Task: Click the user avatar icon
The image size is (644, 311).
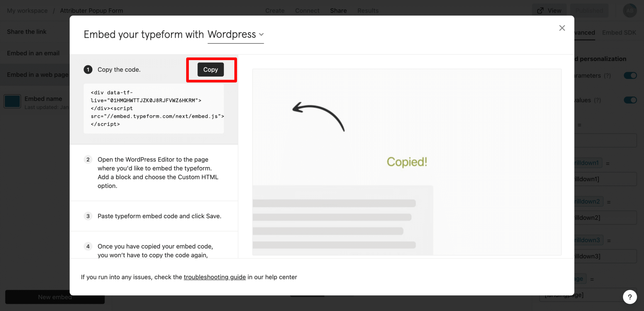Action: [630, 11]
